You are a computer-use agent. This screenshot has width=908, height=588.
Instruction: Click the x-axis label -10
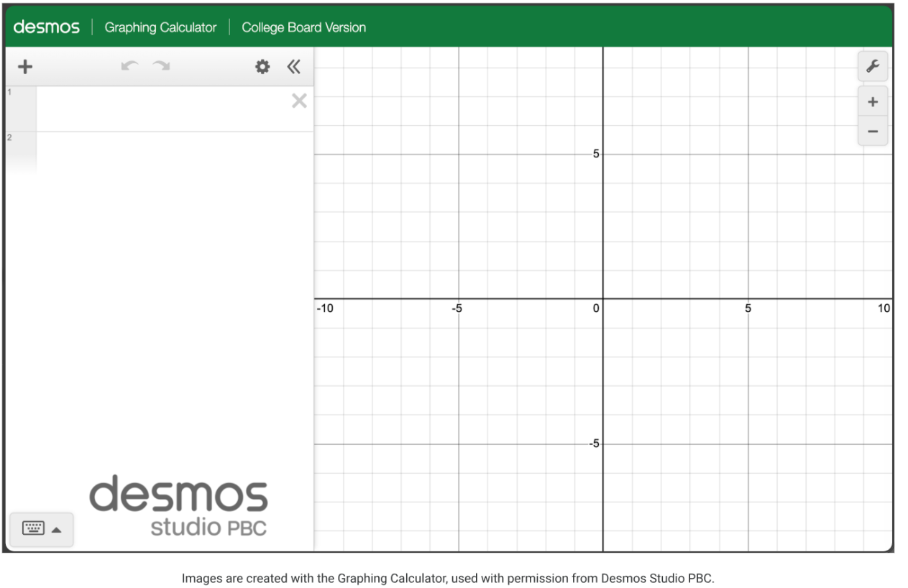325,308
